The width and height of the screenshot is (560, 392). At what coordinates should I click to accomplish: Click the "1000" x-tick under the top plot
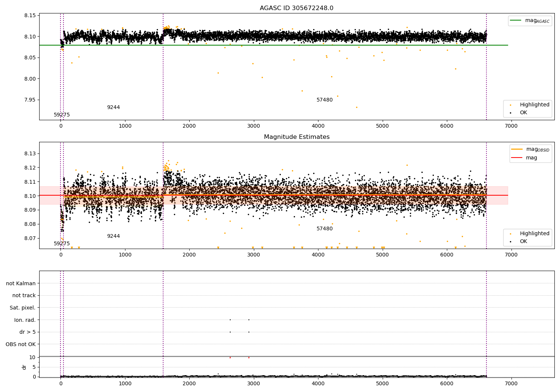[x=125, y=126]
